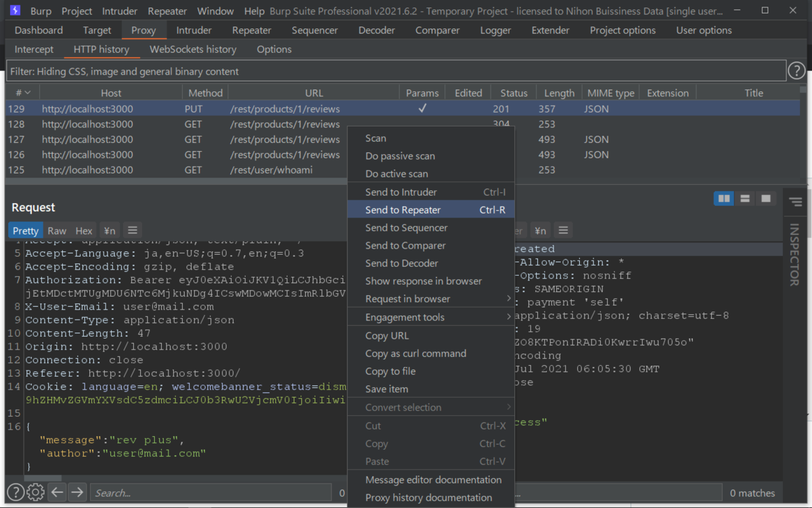Select Copy URL menu entry
812x508 pixels.
(x=431, y=335)
